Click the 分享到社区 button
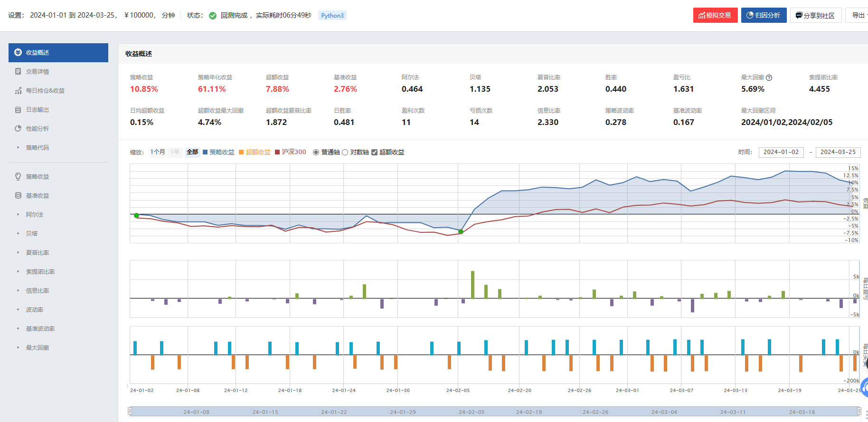The width and height of the screenshot is (868, 422). click(x=815, y=16)
